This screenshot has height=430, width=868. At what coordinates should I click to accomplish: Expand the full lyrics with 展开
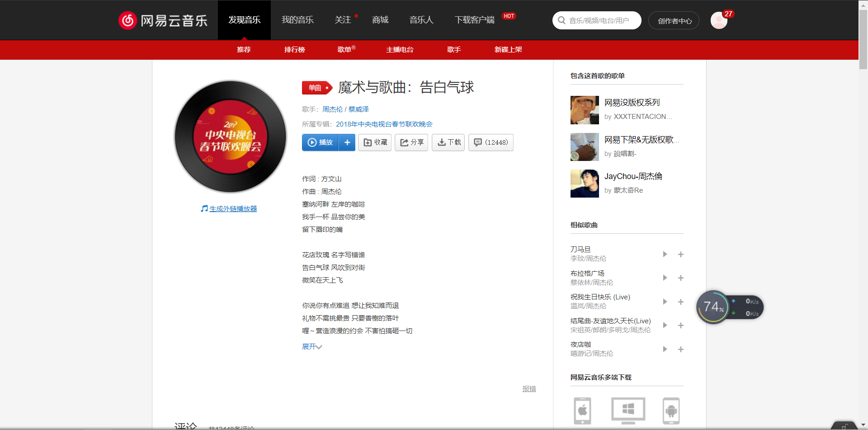[312, 347]
